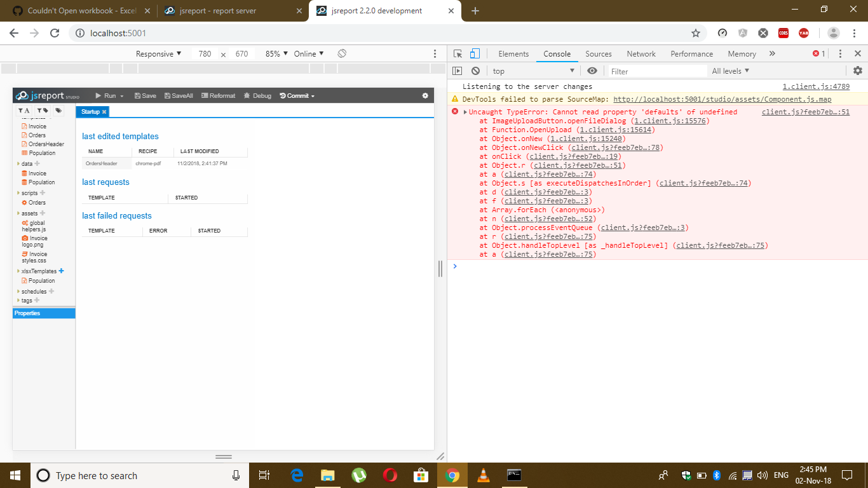The width and height of the screenshot is (868, 488).
Task: Open DevTools clear console icon
Action: coord(475,71)
